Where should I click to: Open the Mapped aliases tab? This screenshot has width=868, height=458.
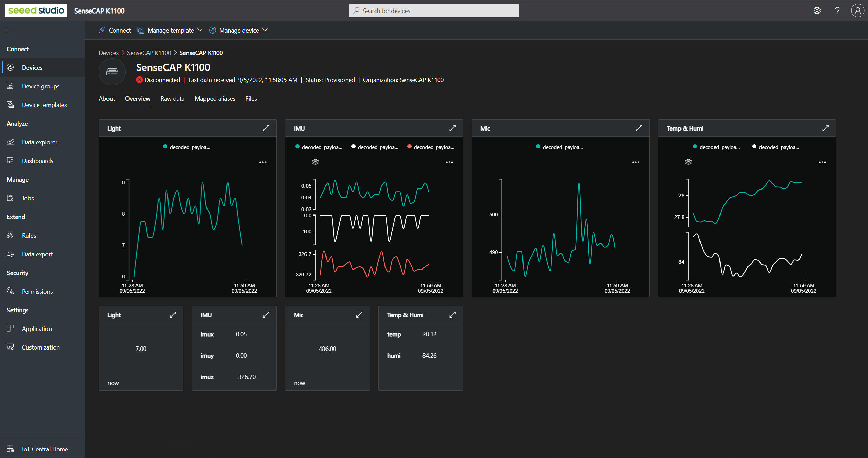pos(215,99)
